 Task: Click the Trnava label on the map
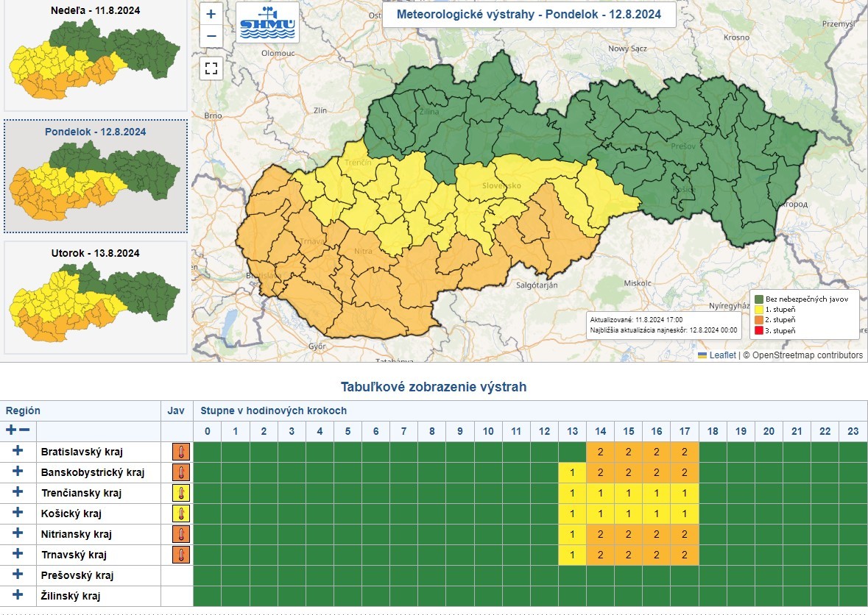click(314, 241)
